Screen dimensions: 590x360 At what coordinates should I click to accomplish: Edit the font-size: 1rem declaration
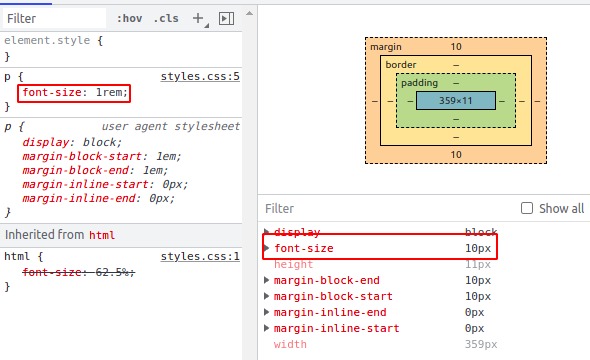coord(75,93)
